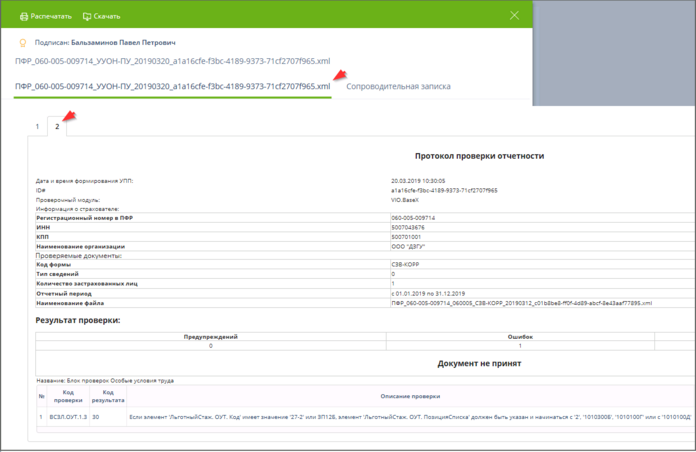Close the document viewer with X
Screen dimensions: 696x452
514,16
